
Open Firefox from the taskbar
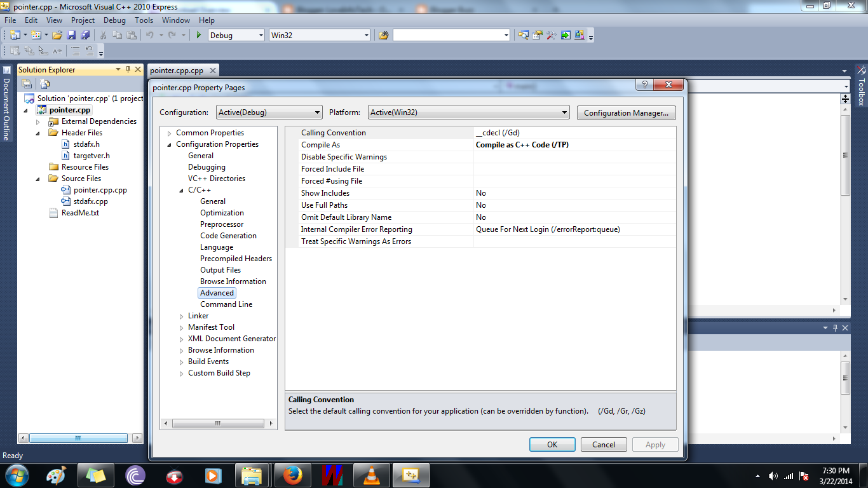(292, 475)
